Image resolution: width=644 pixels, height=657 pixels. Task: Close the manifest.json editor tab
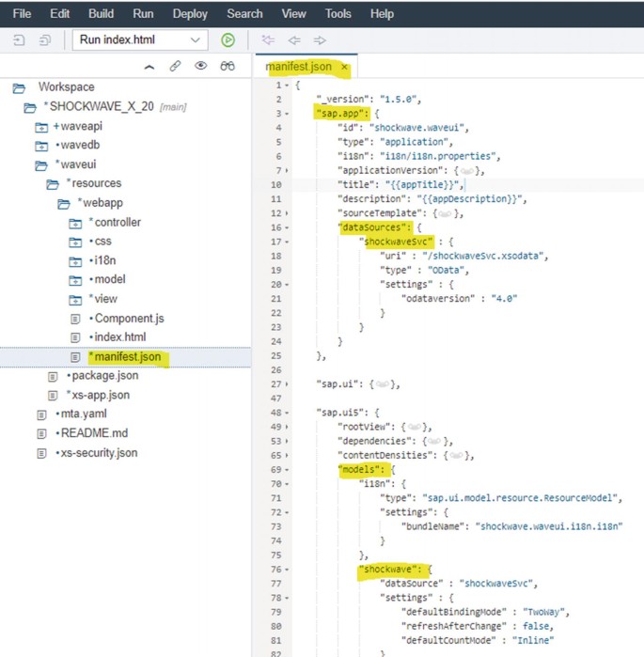344,68
